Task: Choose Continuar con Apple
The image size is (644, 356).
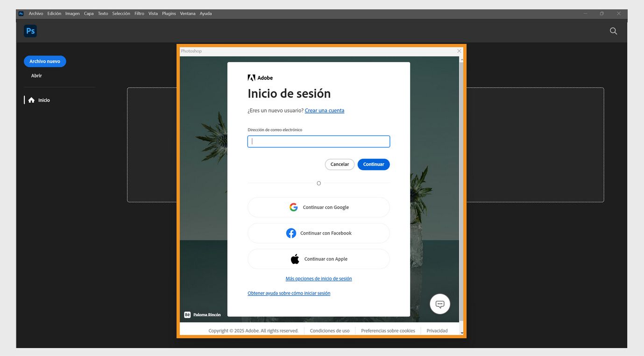Action: click(x=318, y=259)
